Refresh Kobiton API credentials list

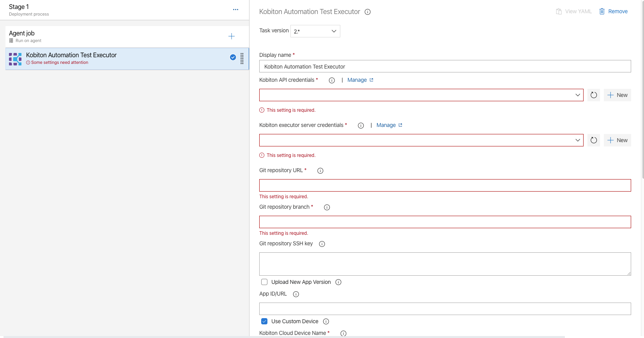594,95
